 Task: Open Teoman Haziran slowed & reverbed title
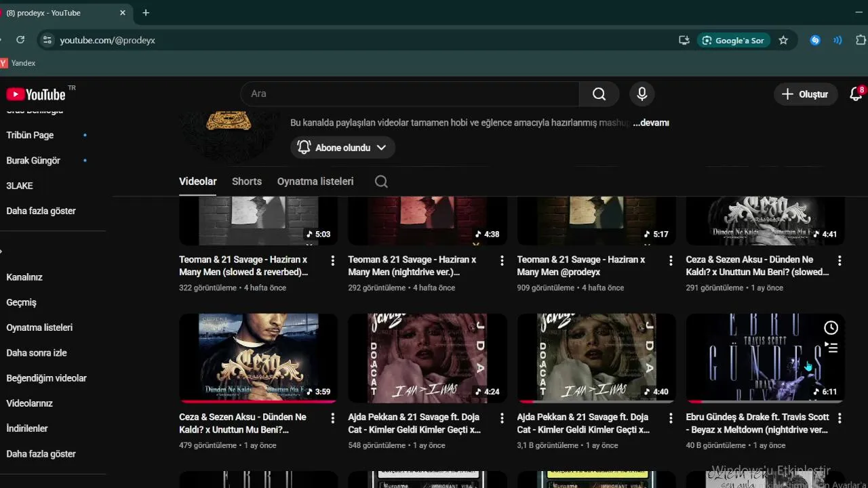point(244,266)
